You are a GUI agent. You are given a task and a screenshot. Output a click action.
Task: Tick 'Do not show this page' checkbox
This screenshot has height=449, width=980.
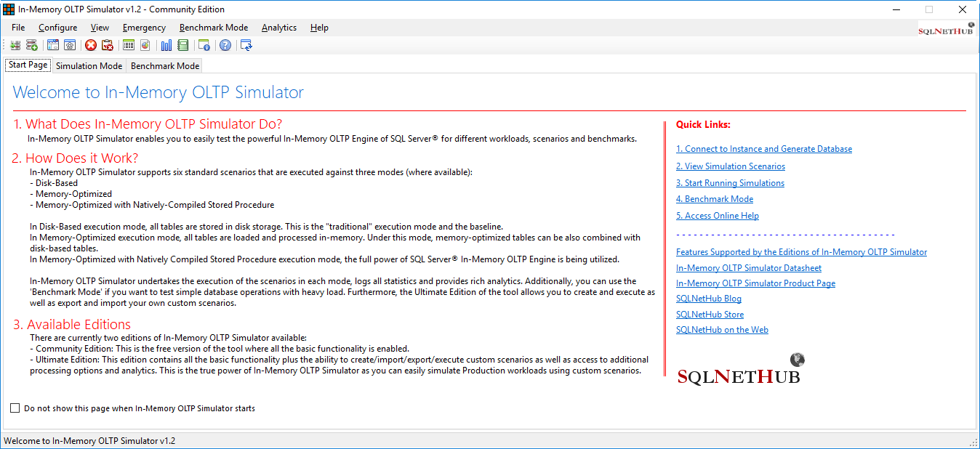coord(15,408)
